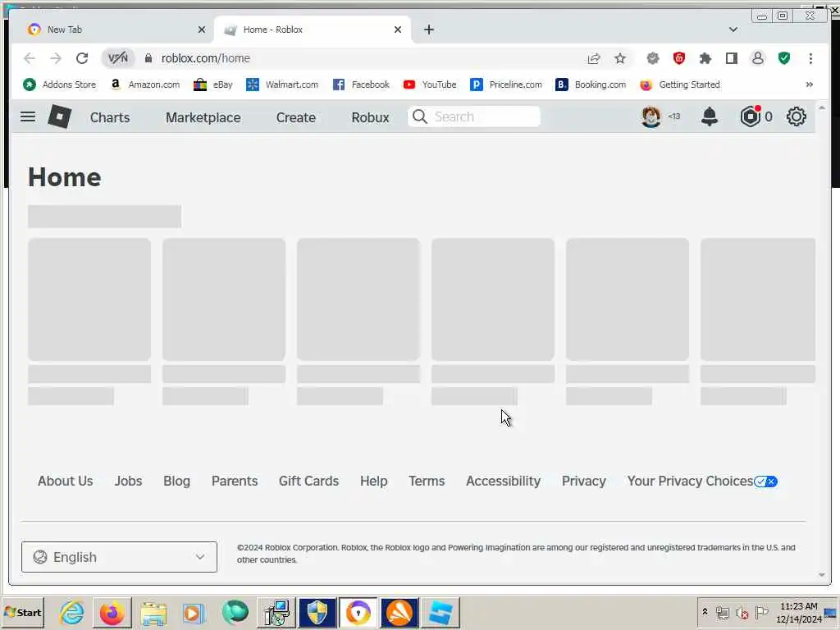Open the Walmart.com bookmark
This screenshot has width=840, height=630.
282,84
